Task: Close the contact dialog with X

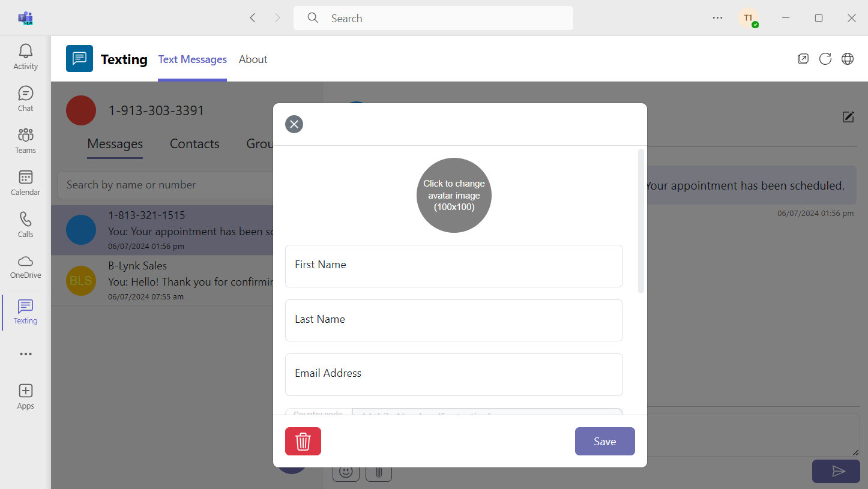Action: tap(294, 124)
